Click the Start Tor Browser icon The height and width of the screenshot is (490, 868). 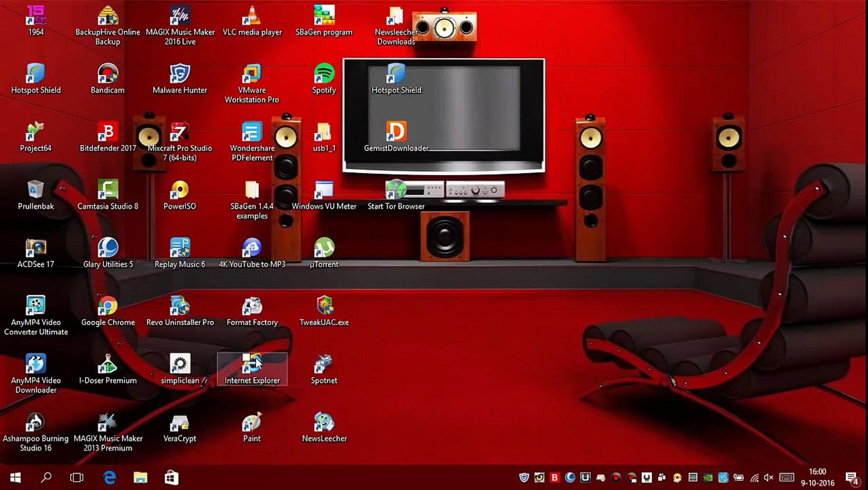tap(396, 191)
